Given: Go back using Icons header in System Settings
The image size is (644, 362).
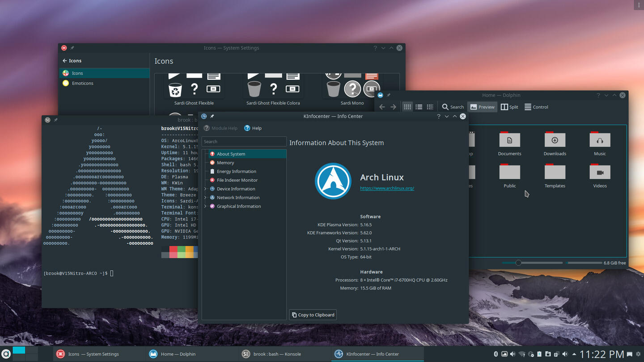Looking at the screenshot, I should click(72, 61).
